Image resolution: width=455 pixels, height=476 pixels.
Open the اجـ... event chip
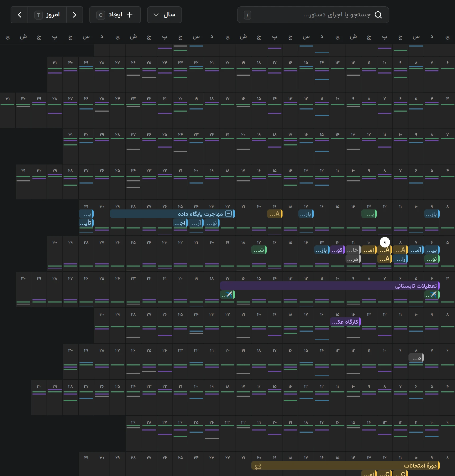click(180, 223)
